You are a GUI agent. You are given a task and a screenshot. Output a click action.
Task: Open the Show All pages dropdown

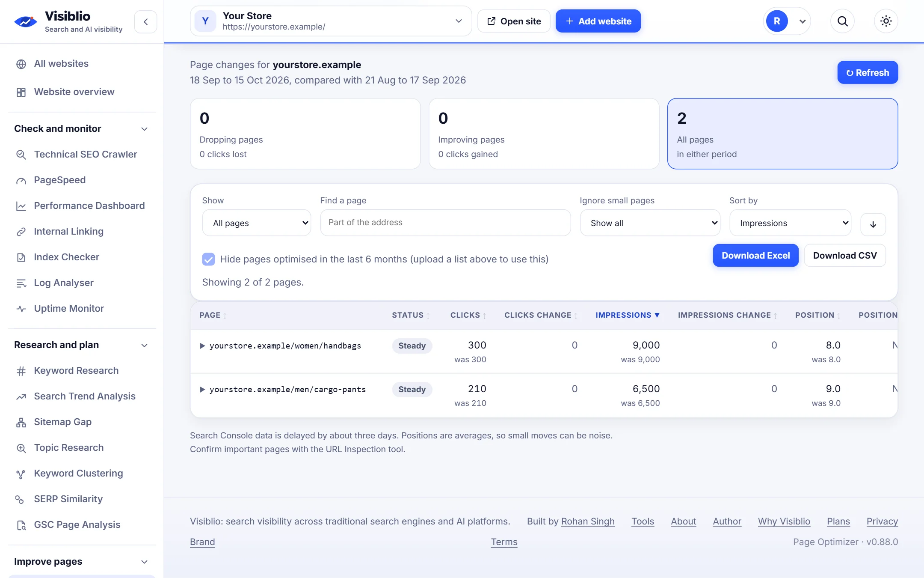point(256,223)
